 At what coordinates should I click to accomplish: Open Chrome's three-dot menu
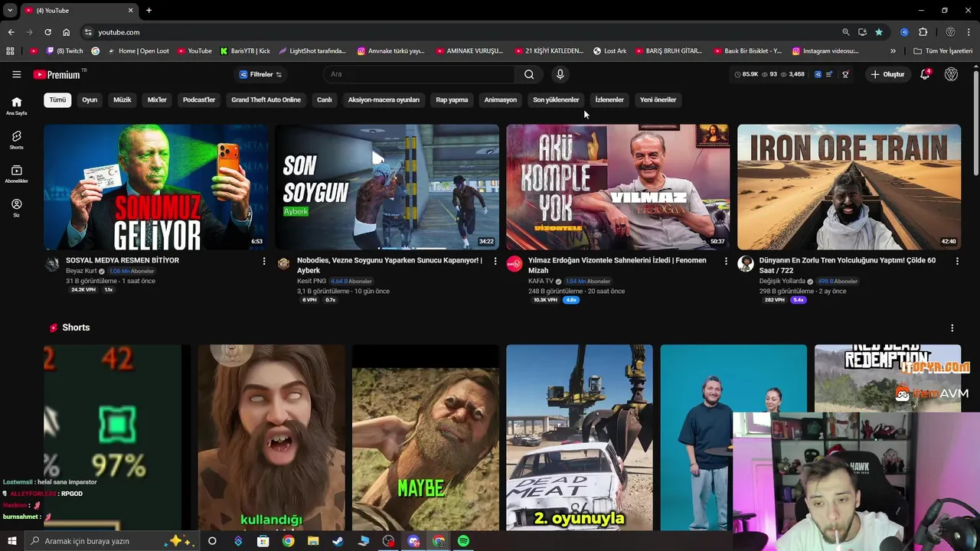[x=969, y=32]
